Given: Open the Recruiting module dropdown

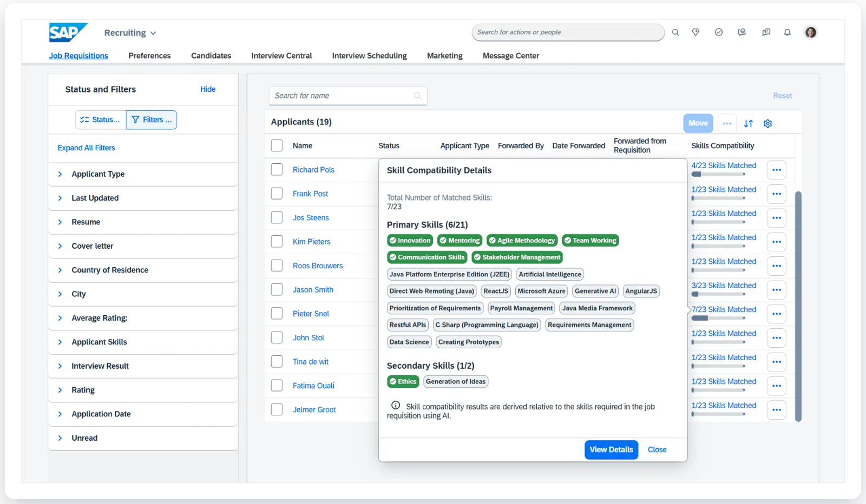Looking at the screenshot, I should [x=130, y=33].
